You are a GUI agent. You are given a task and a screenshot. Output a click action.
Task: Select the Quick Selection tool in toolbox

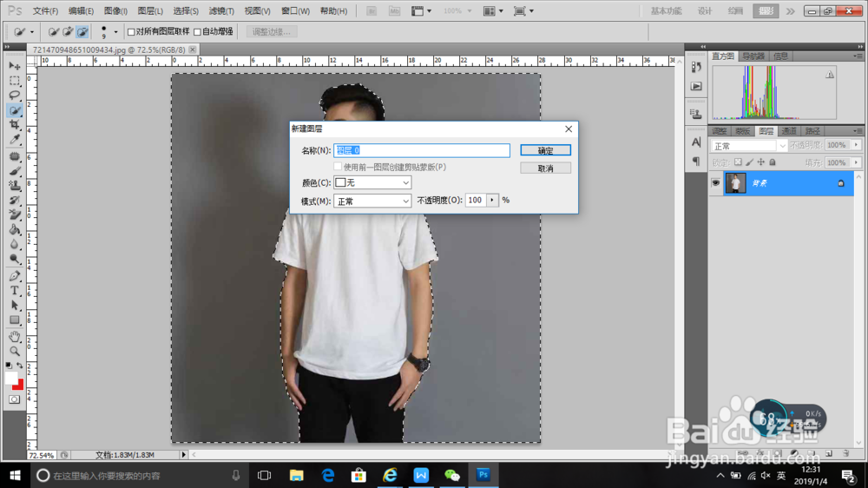click(x=15, y=110)
